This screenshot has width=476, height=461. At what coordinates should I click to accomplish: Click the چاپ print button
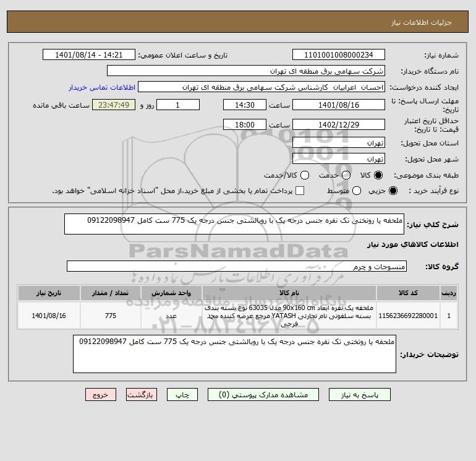[x=182, y=395]
